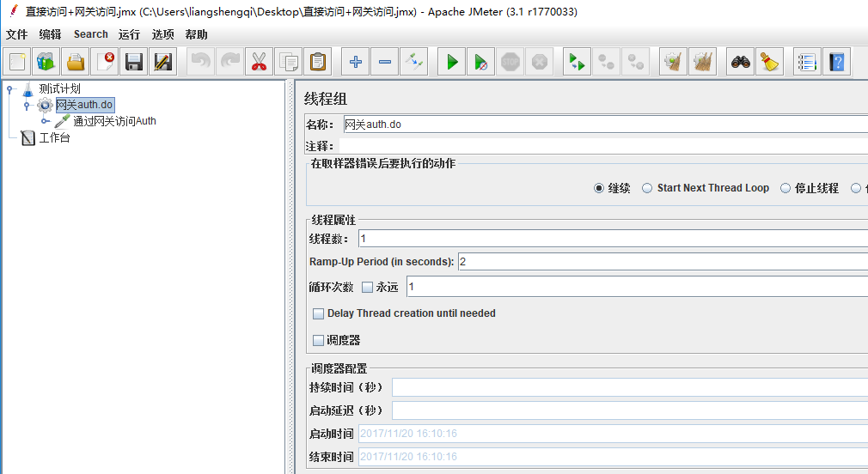Viewport: 868px width, 474px height.
Task: Select the 继续 radio button
Action: (598, 188)
